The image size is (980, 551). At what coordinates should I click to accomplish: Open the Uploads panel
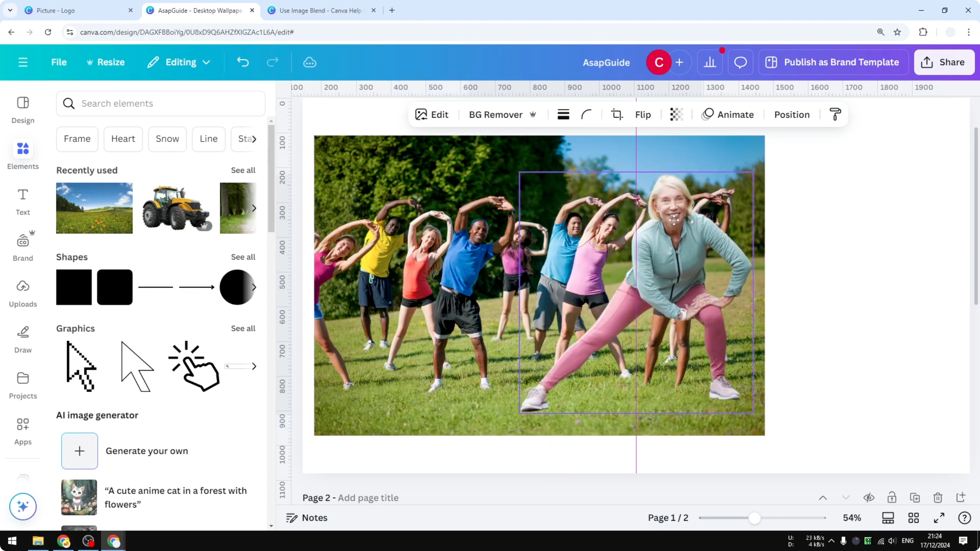click(22, 293)
